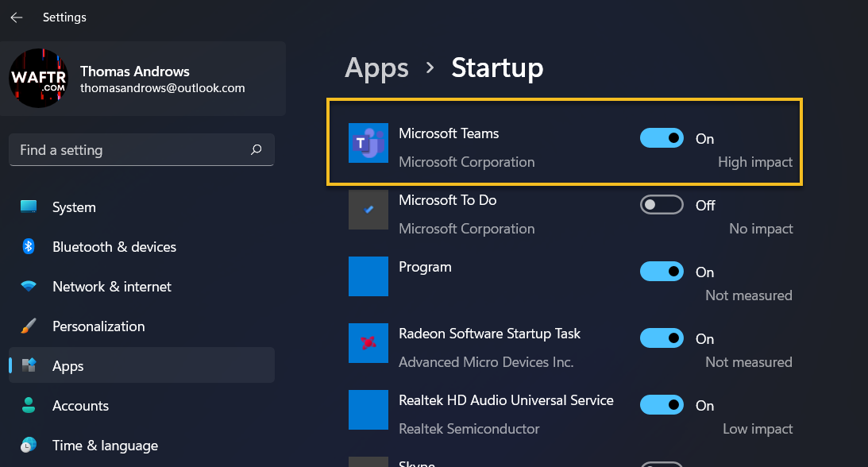Click the Bluetooth icon in sidebar
868x467 pixels.
(29, 246)
